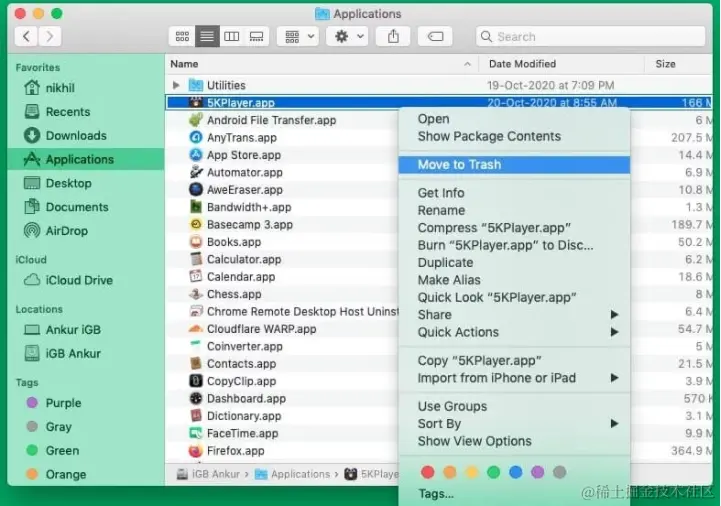Switch to icon view
This screenshot has width=721, height=506.
point(182,36)
